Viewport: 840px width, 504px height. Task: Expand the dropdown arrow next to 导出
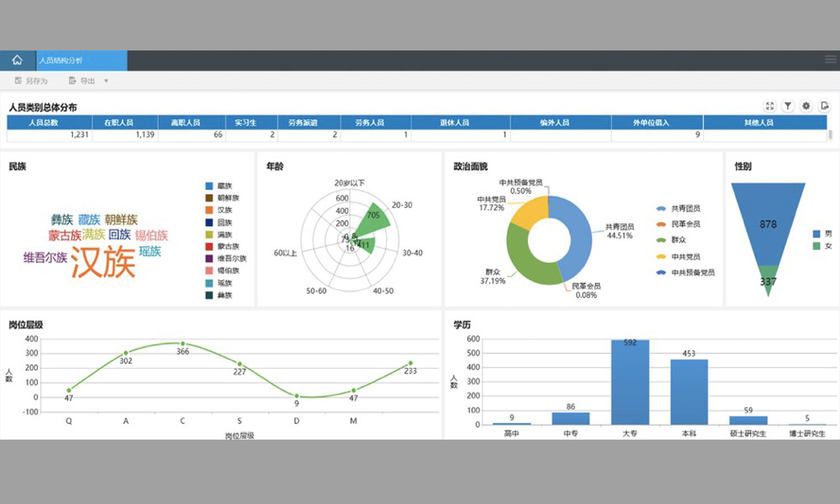coord(106,81)
